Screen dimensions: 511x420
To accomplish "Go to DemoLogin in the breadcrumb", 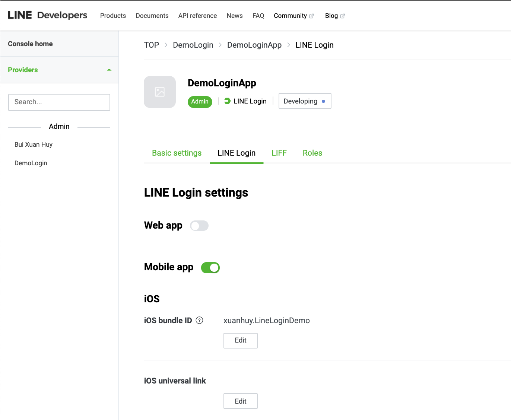I will [193, 45].
